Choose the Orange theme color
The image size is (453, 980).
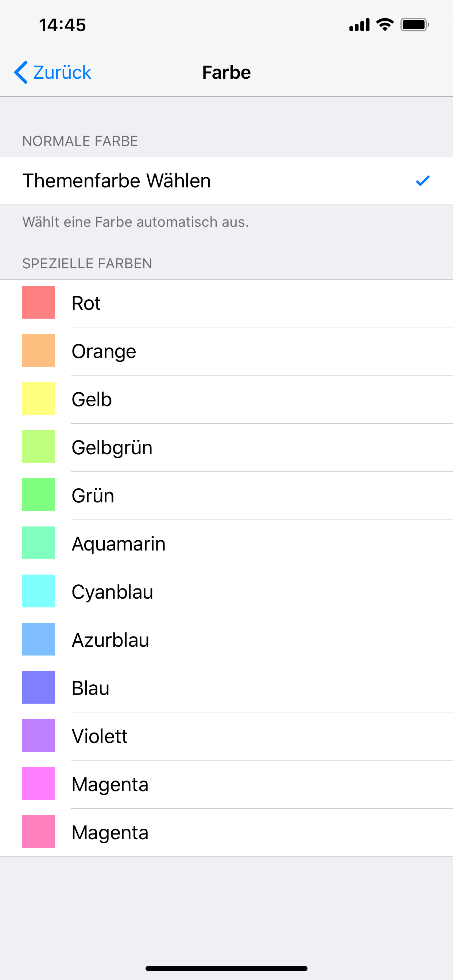[x=38, y=350]
